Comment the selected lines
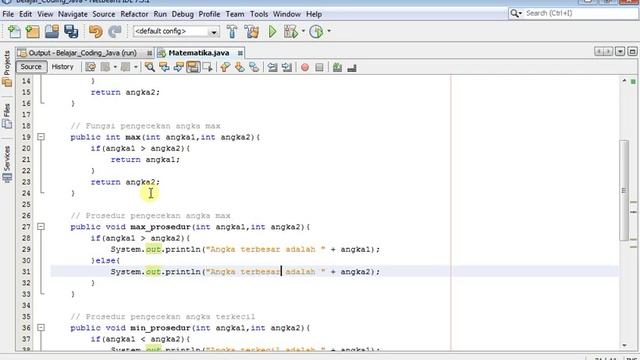Image resolution: width=640 pixels, height=360 pixels. coord(337,67)
